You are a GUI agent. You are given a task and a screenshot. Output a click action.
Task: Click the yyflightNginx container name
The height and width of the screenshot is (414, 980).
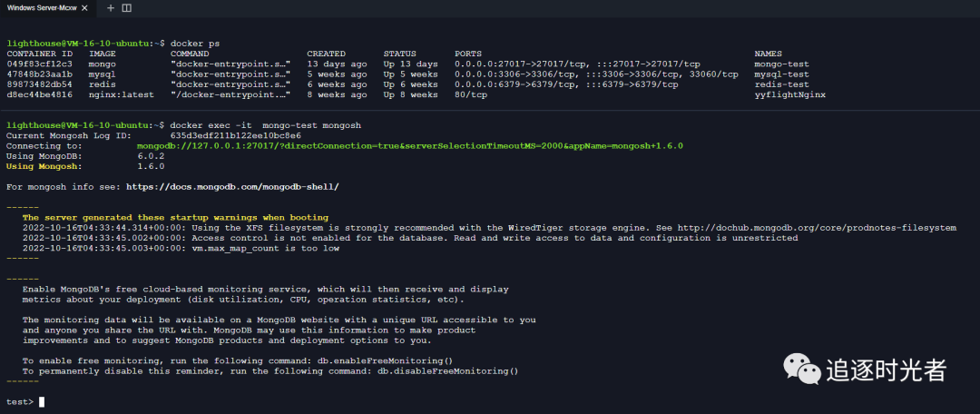coord(790,94)
